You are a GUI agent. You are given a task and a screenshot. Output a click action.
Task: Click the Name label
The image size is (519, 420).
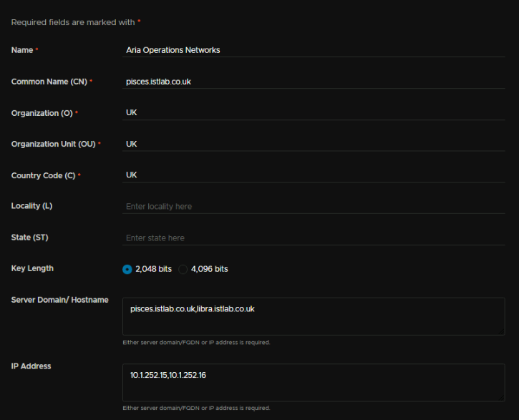click(22, 50)
